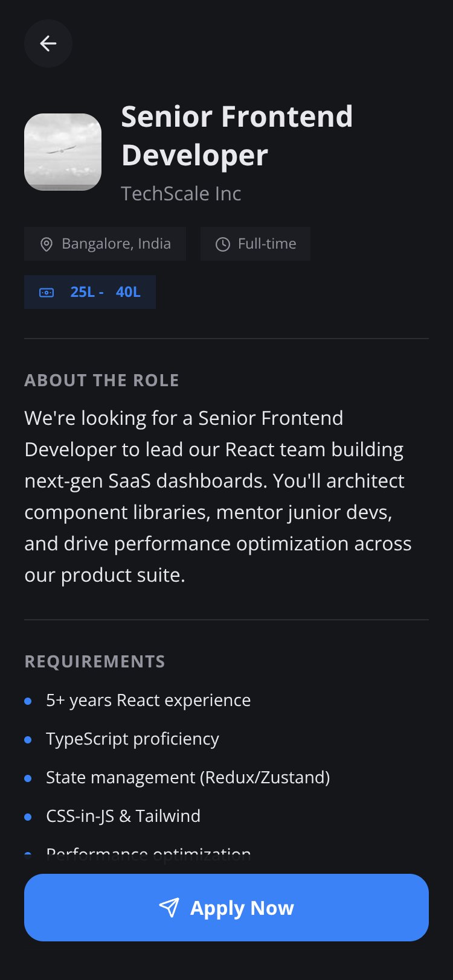Click the 25L - 40L salary badge
Viewport: 453px width, 980px height.
tap(90, 292)
